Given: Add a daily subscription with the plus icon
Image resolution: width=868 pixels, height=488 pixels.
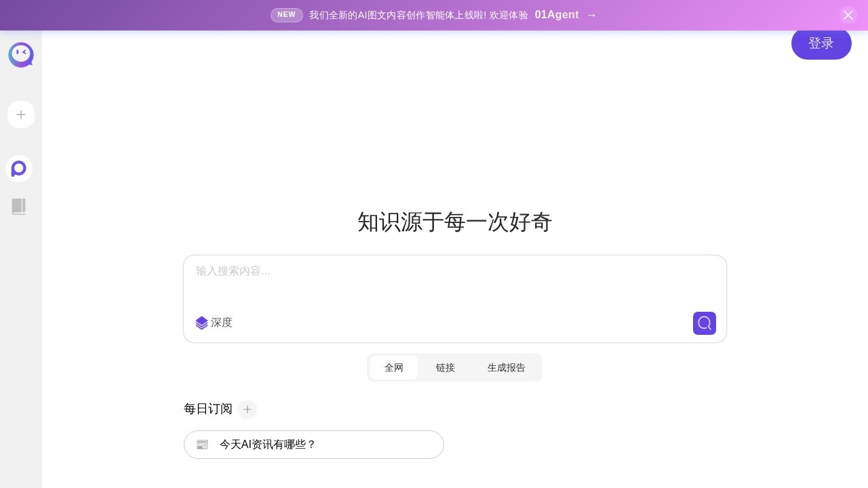Looking at the screenshot, I should tap(248, 409).
